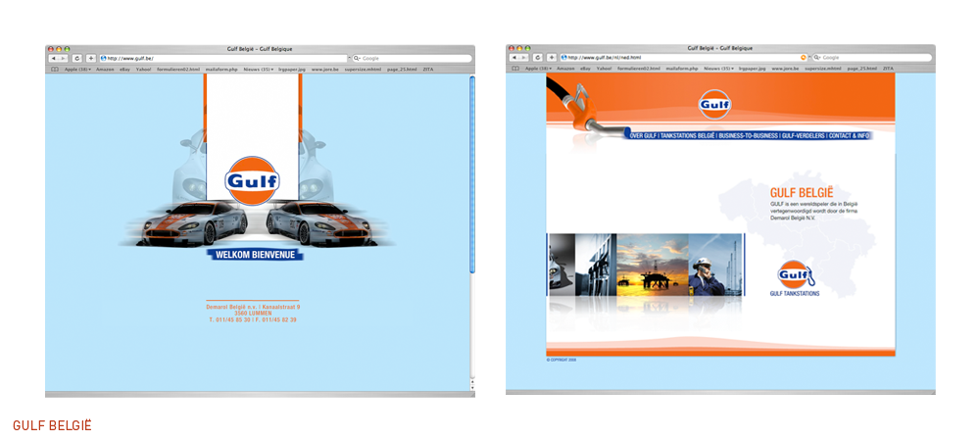Open the bookmarks book icon in the left window
Image resolution: width=980 pixels, height=441 pixels.
[x=55, y=70]
